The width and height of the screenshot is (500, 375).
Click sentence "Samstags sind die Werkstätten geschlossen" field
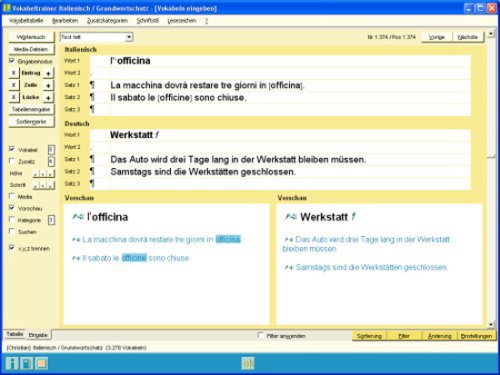coord(290,172)
